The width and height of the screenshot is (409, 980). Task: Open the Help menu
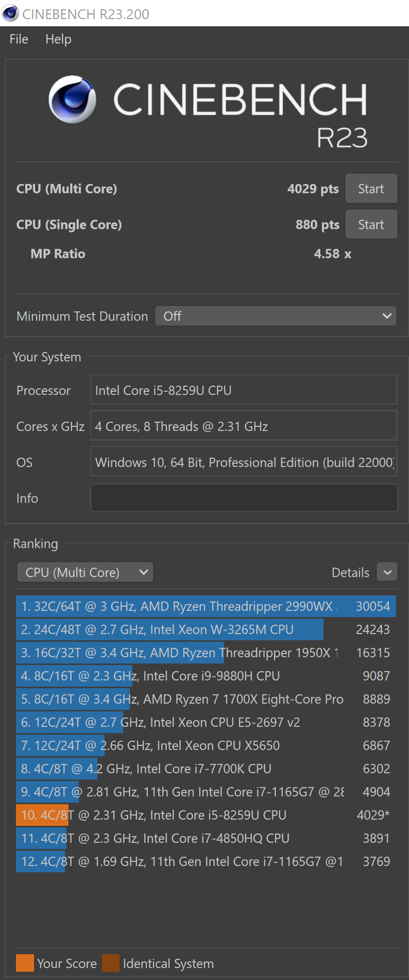[x=58, y=39]
